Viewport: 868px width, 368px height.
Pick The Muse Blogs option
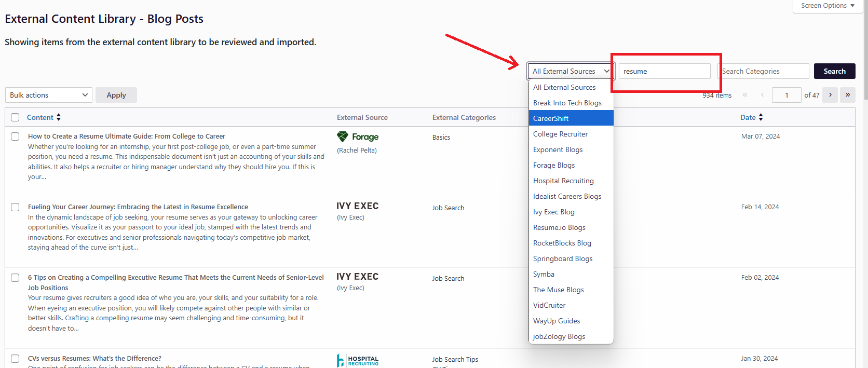pyautogui.click(x=558, y=290)
